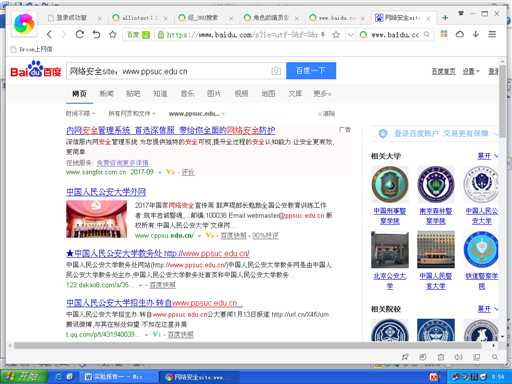Open the 内网安全管理系统 ad result link
This screenshot has width=512, height=384.
tap(171, 130)
